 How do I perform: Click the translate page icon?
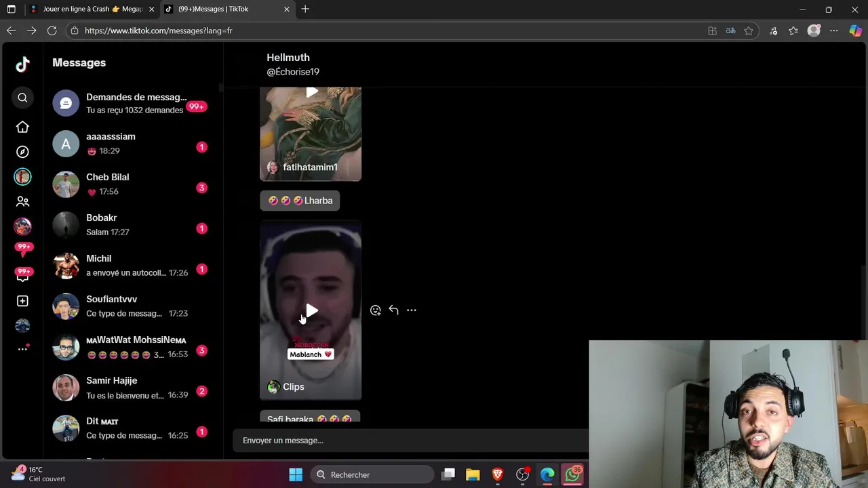(x=730, y=30)
